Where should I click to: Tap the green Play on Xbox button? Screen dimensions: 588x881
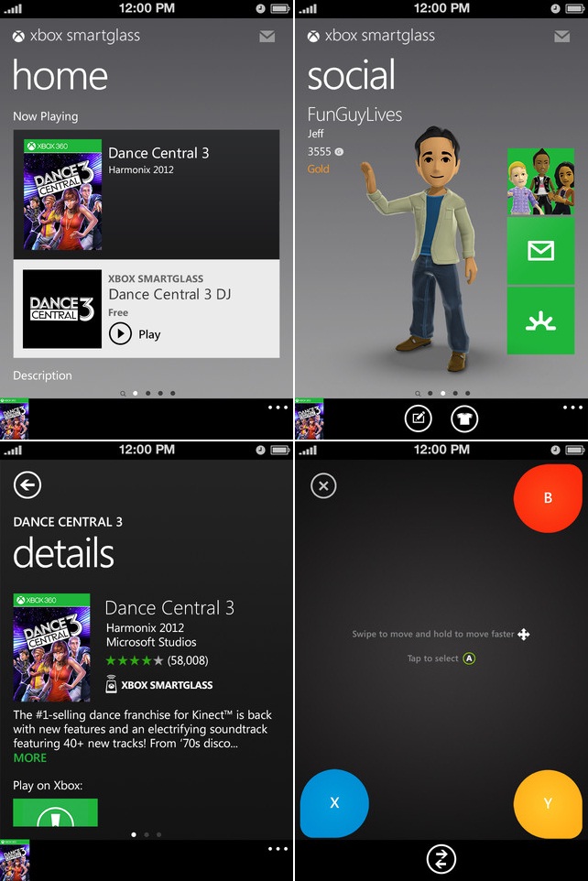pos(55,812)
